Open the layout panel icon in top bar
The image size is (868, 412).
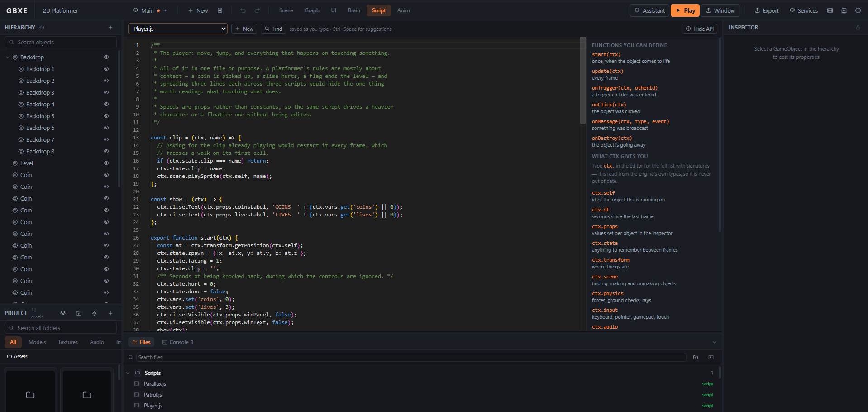pyautogui.click(x=830, y=10)
